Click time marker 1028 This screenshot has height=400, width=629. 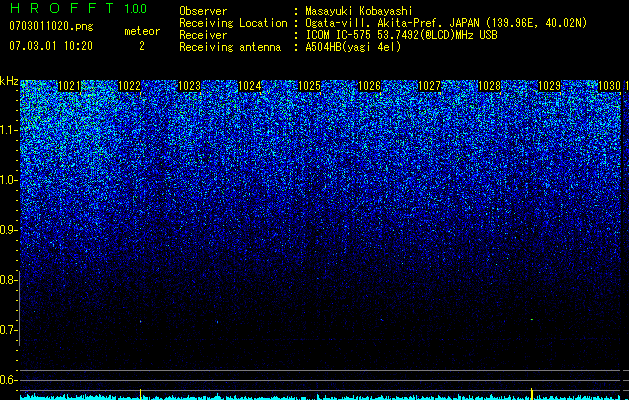pyautogui.click(x=490, y=86)
